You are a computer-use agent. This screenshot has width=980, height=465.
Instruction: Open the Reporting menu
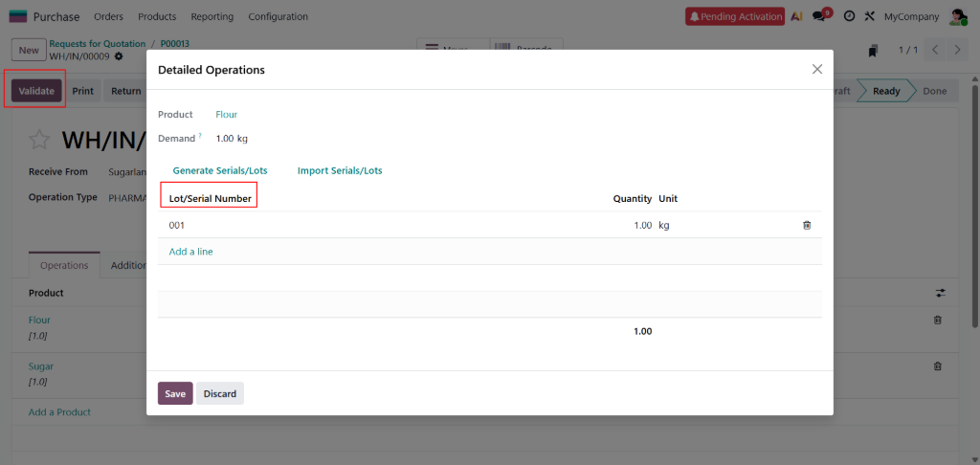point(212,16)
